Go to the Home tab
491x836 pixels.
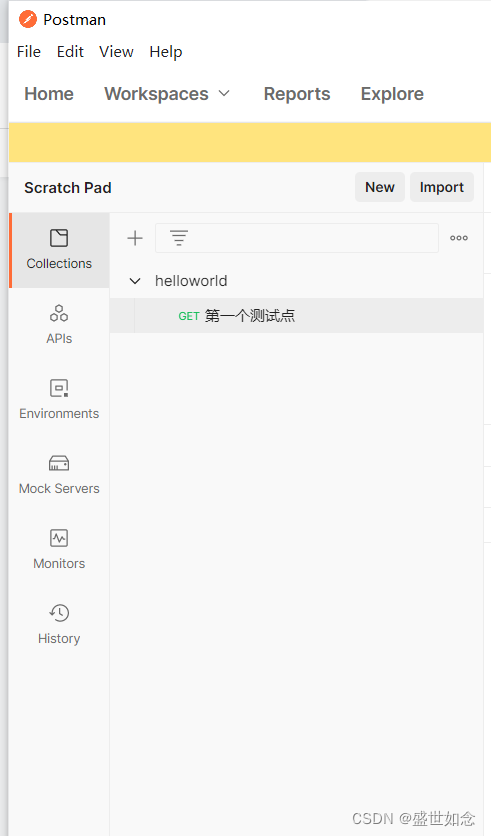(x=49, y=94)
